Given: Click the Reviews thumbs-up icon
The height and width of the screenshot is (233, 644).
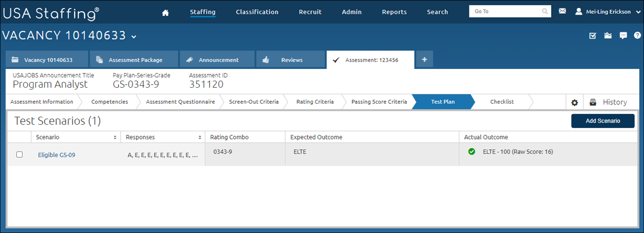Looking at the screenshot, I should click(x=266, y=60).
